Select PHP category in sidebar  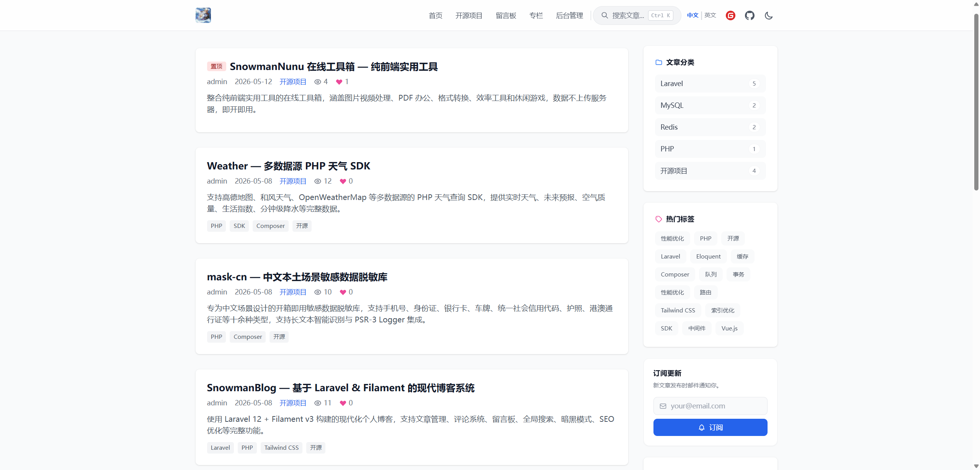click(x=710, y=149)
